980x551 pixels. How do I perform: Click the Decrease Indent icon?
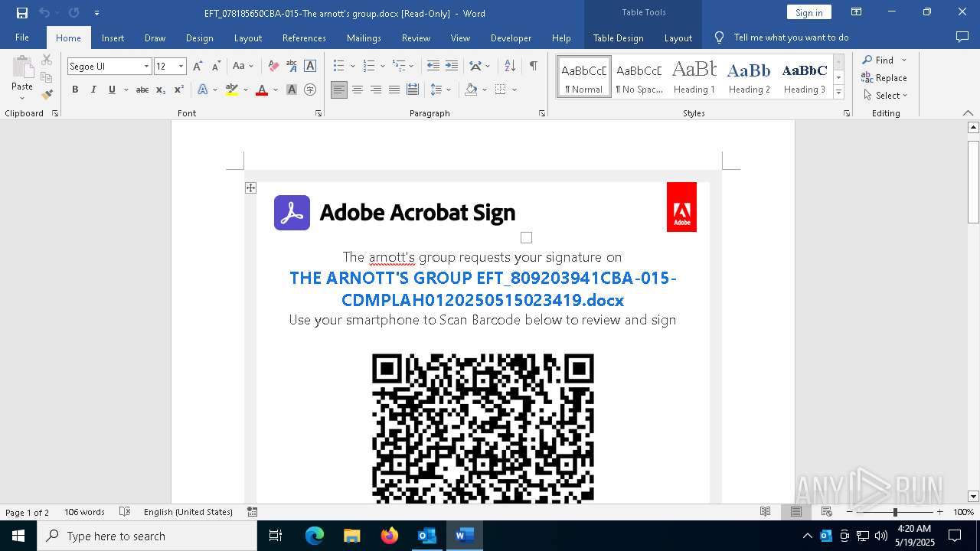click(433, 67)
